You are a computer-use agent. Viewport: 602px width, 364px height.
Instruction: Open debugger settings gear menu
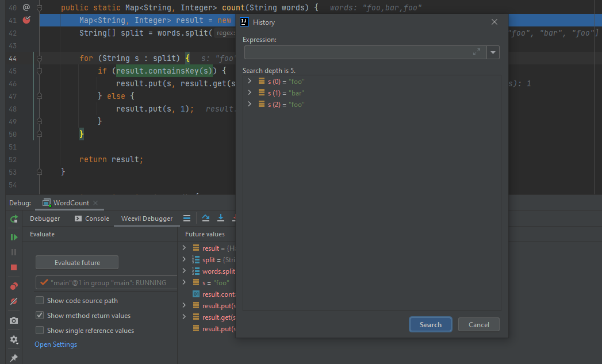(x=14, y=339)
